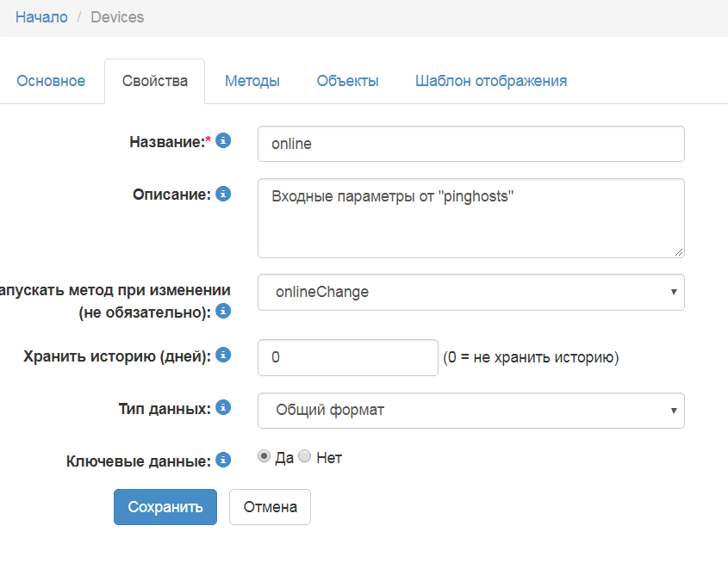Click the info icon beside Описание field
728x563 pixels.
point(223,194)
